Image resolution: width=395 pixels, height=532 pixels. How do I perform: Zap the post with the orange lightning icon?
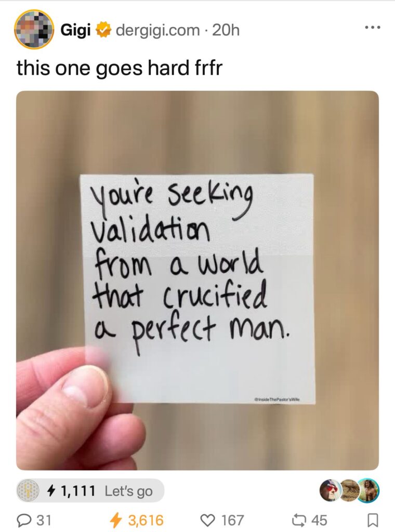[116, 520]
